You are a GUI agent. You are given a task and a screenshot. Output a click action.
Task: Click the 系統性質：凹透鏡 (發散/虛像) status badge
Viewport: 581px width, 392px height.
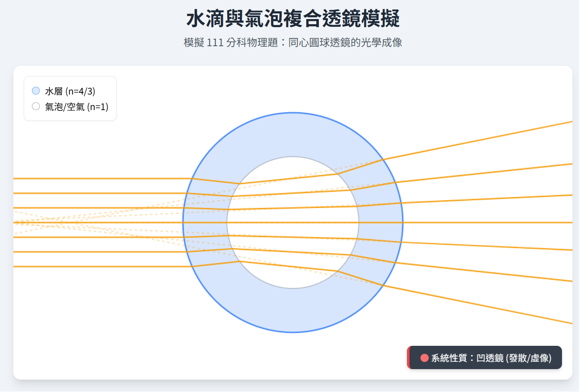[484, 357]
